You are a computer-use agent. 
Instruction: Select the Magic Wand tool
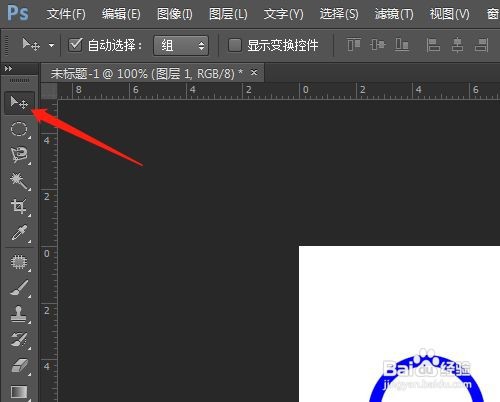tap(19, 181)
